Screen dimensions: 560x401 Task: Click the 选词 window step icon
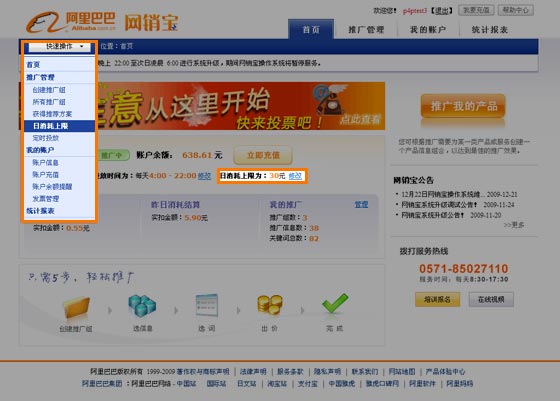(207, 305)
